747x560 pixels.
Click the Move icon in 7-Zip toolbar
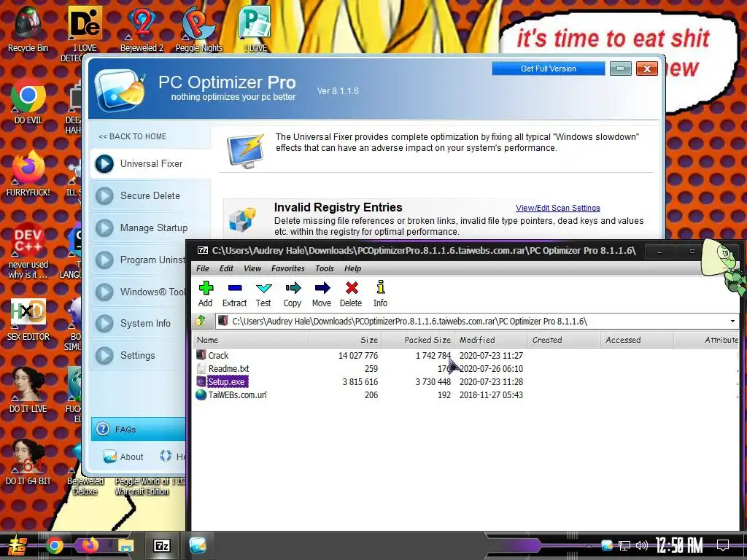[322, 287]
